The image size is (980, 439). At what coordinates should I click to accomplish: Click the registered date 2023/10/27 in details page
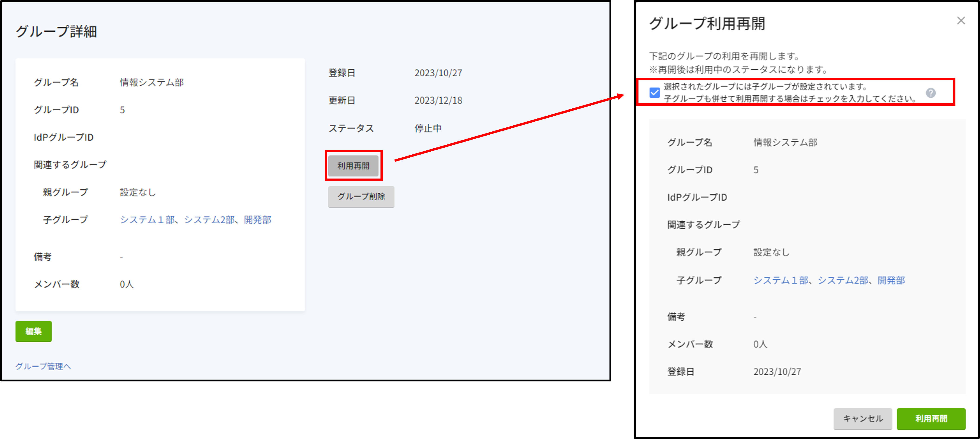[x=438, y=73]
